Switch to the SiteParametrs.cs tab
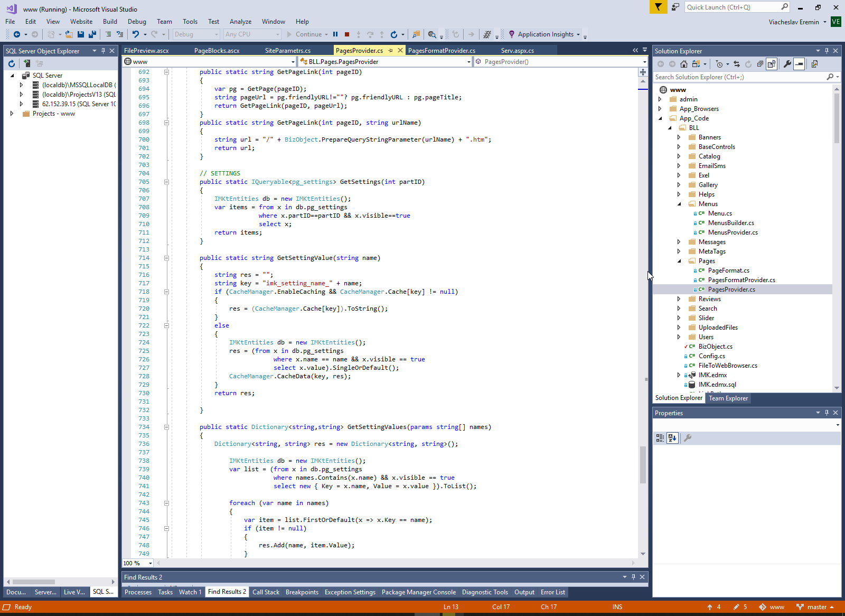 pos(287,51)
